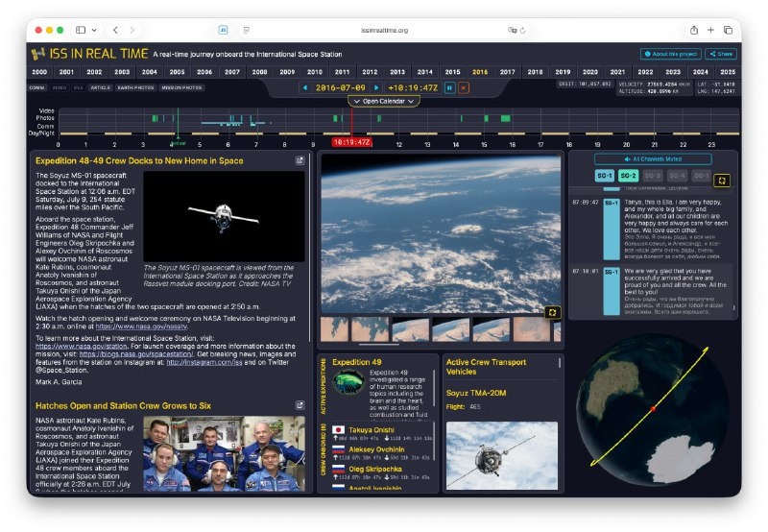The width and height of the screenshot is (768, 532).
Task: Click the orange X button beside pause
Action: coord(464,87)
